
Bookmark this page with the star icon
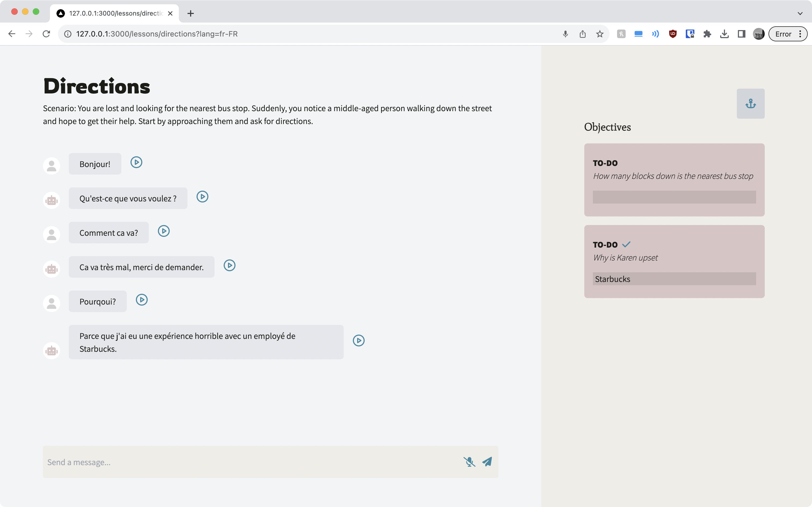[600, 34]
